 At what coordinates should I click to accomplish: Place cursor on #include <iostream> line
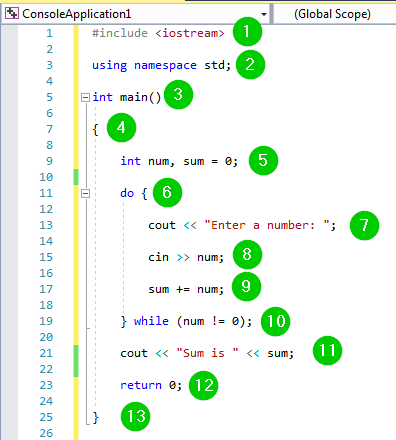[x=158, y=33]
